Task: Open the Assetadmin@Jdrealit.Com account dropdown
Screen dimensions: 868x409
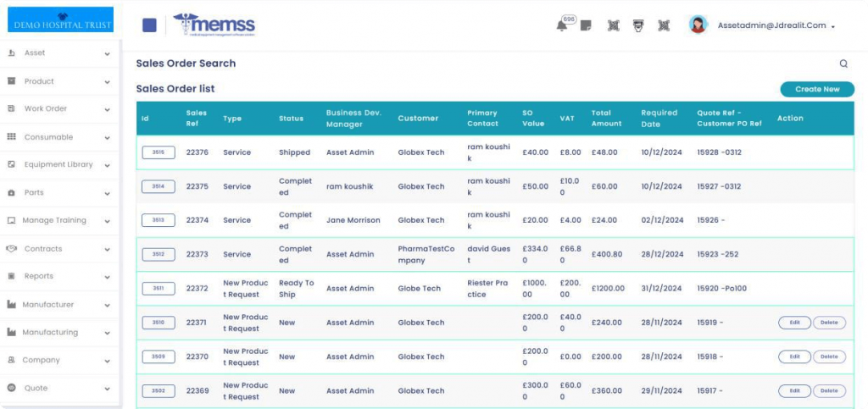Action: click(776, 25)
